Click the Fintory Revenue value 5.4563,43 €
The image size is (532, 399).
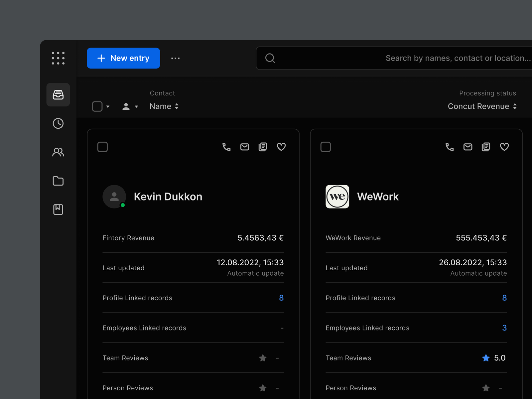point(261,238)
